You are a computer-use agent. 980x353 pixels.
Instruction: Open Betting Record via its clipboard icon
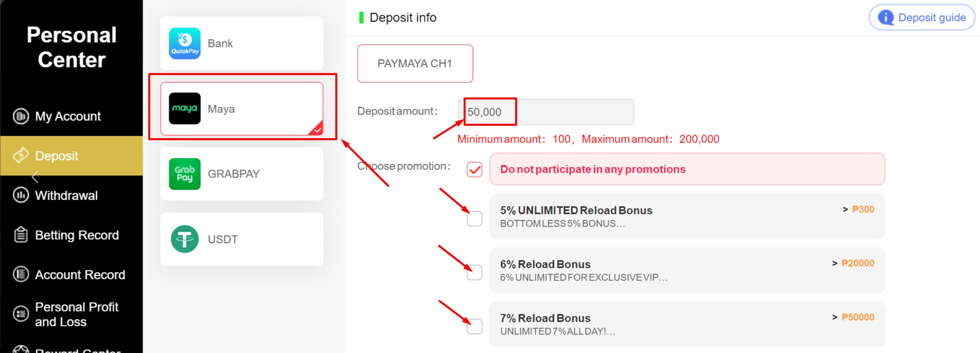point(21,235)
